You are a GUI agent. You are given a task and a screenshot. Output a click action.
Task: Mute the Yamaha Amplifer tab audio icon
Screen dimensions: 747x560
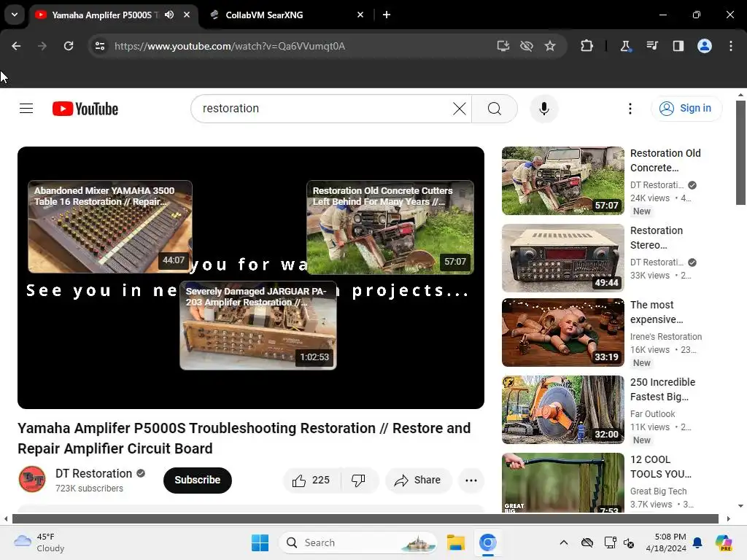(169, 15)
